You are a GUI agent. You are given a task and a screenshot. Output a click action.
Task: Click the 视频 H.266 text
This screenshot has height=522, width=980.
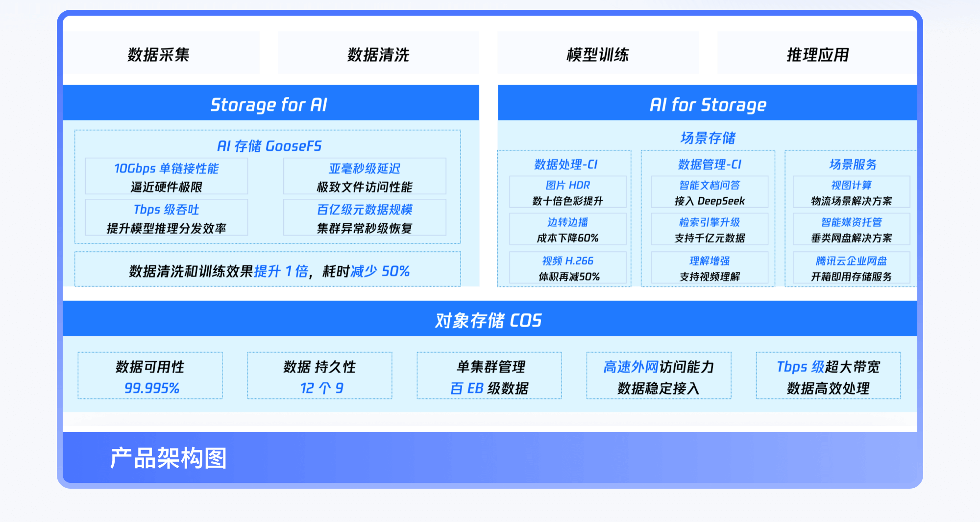coord(568,261)
